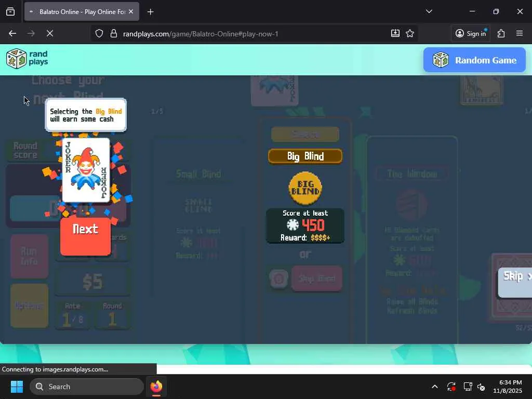The height and width of the screenshot is (399, 532).
Task: Click the tag icon beside Skip Blind
Action: click(278, 279)
